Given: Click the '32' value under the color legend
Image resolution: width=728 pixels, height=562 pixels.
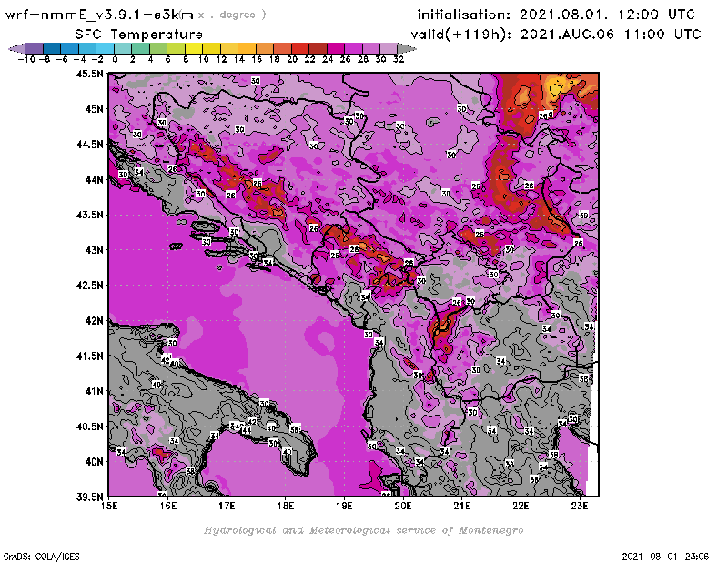Looking at the screenshot, I should 399,59.
